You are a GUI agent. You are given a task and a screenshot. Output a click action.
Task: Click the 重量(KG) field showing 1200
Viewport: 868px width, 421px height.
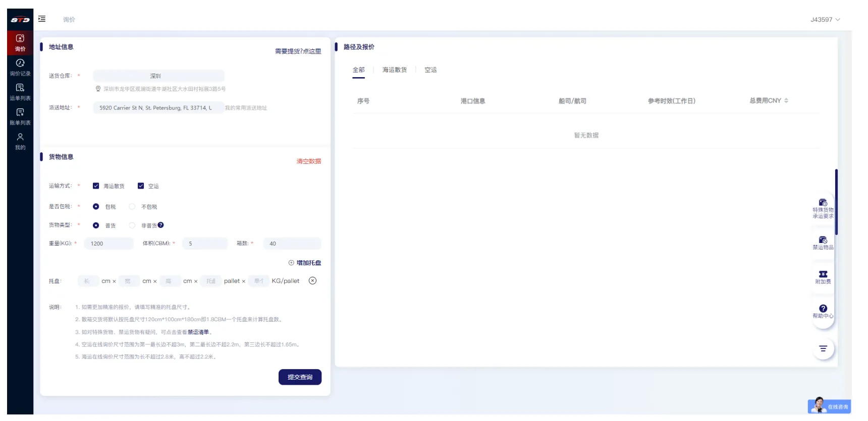108,244
